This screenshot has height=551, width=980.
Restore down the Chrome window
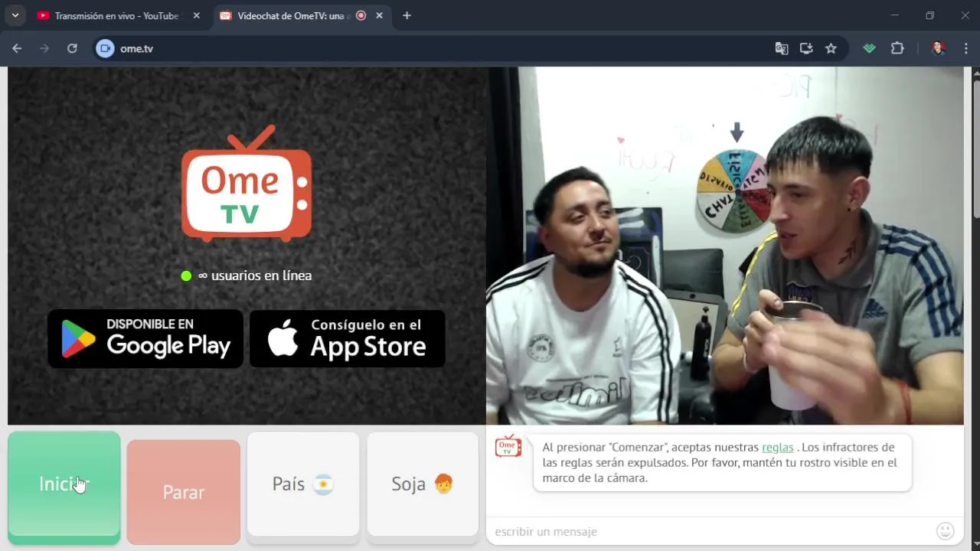pos(930,15)
